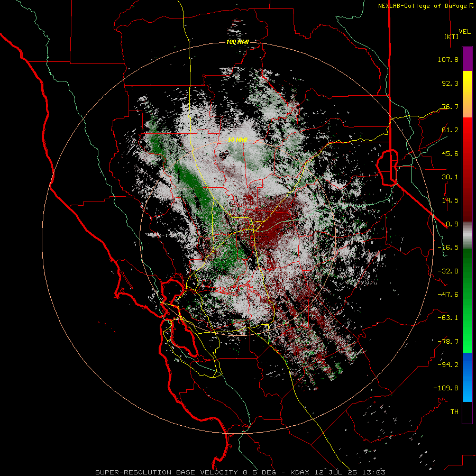Click the 100 NMI range ring label
476x476 pixels.
(237, 42)
